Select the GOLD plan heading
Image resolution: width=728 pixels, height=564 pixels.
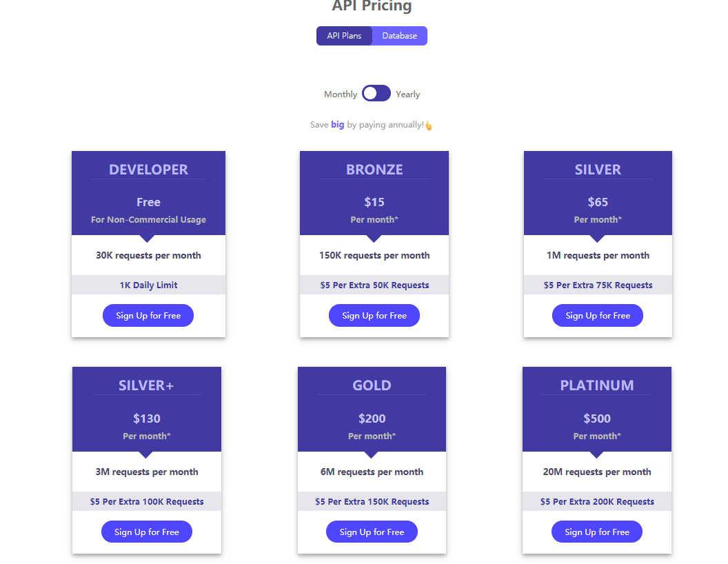pos(372,385)
